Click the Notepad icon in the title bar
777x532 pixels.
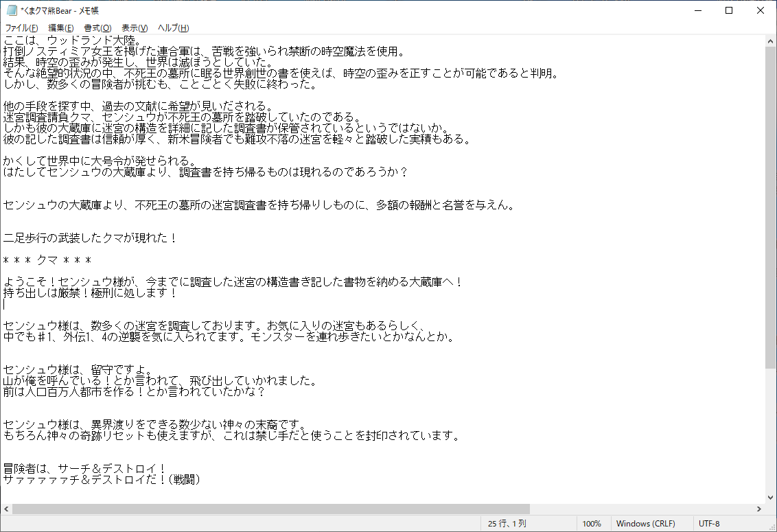(12, 10)
